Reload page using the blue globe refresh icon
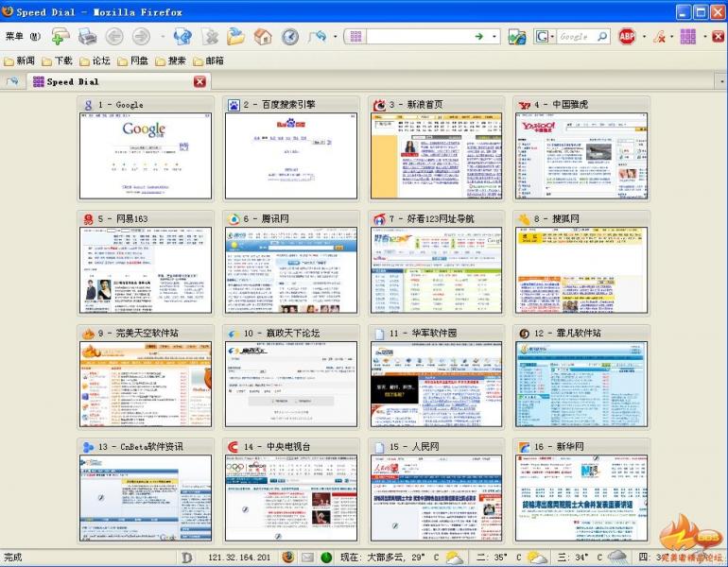728x567 pixels. pyautogui.click(x=182, y=36)
